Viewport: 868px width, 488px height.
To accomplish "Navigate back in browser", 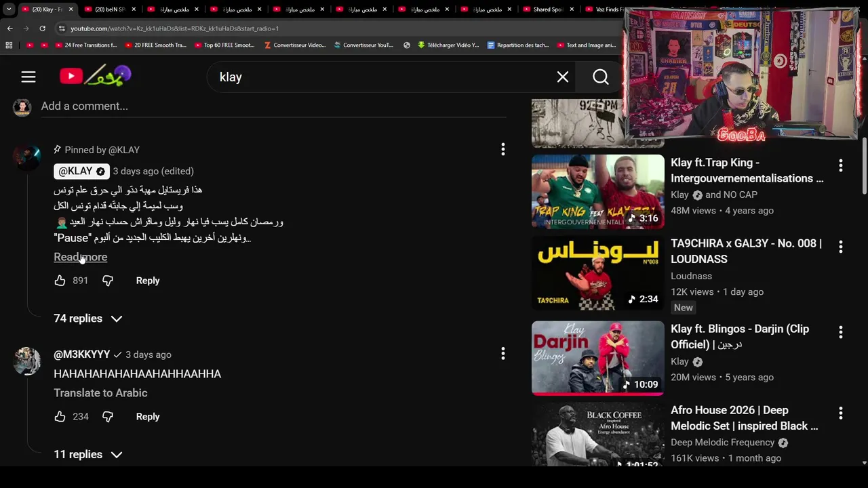I will [x=9, y=28].
